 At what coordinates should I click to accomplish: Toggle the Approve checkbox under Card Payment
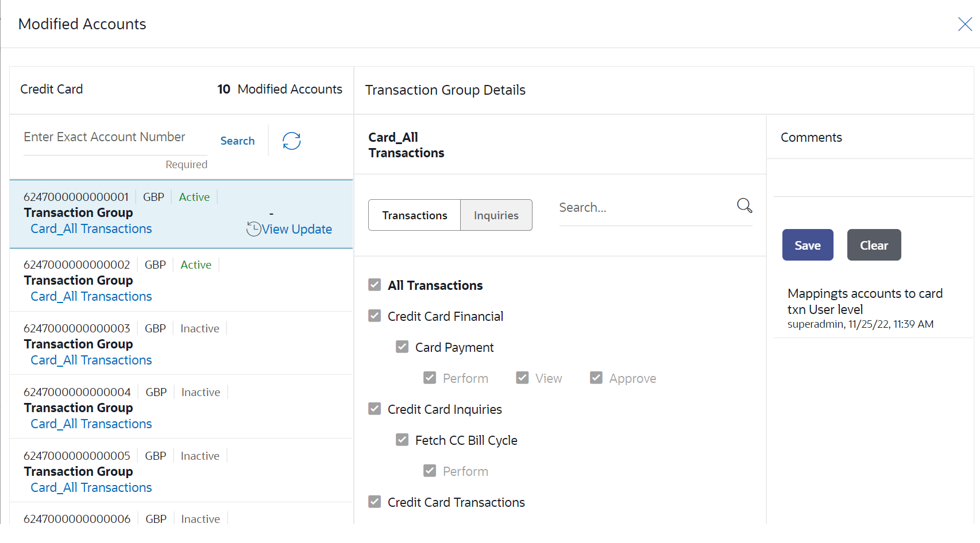(x=596, y=378)
